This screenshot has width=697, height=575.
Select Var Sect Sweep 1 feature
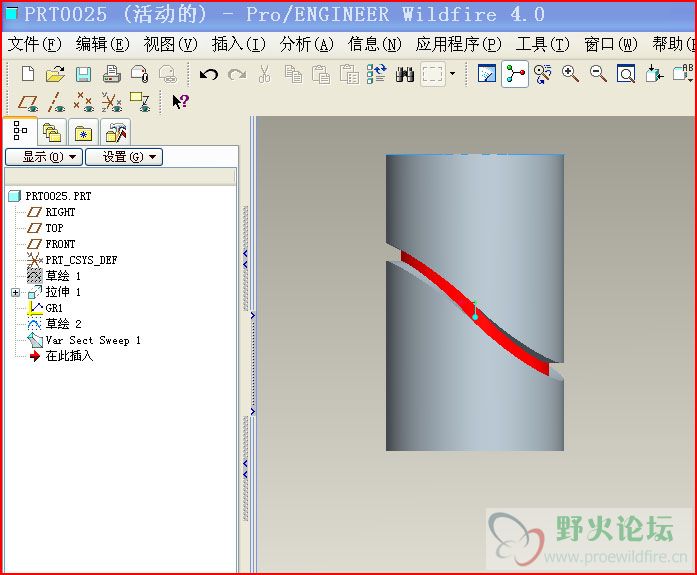pos(93,340)
